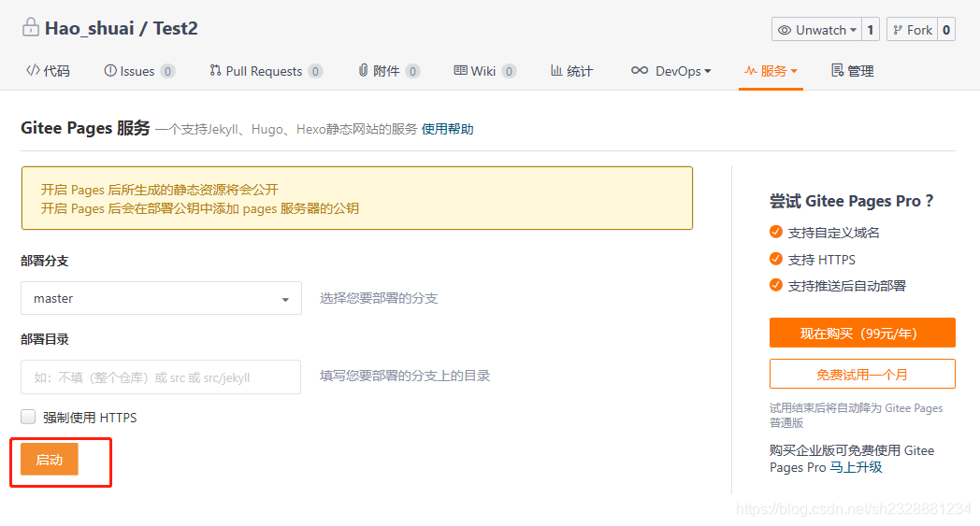Click the eye icon in Unwatch button
980x526 pixels.
785,30
